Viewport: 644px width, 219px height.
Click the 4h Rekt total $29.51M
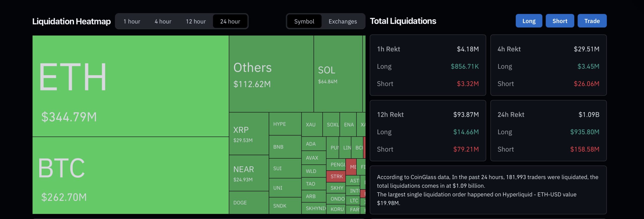click(x=586, y=49)
